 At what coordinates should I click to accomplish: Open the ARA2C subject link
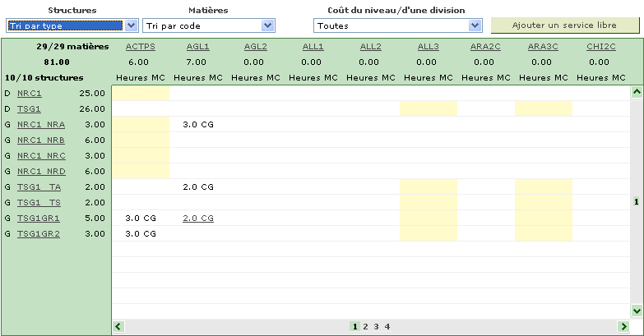click(x=485, y=46)
